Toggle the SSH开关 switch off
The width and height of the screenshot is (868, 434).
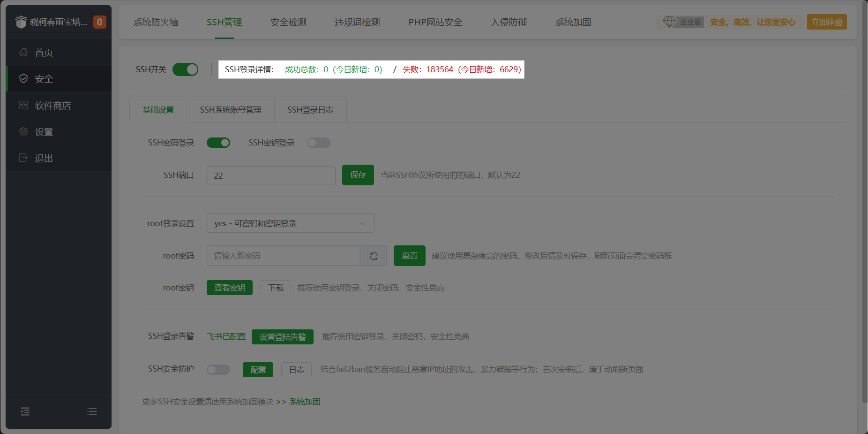pyautogui.click(x=185, y=69)
